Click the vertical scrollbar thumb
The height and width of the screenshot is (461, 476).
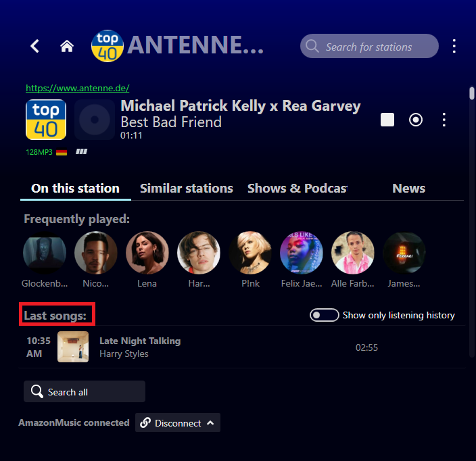472,93
